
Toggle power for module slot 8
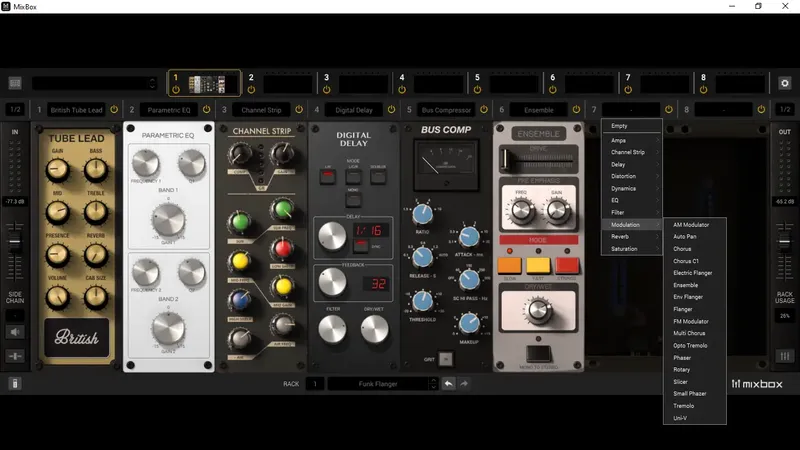(x=761, y=109)
